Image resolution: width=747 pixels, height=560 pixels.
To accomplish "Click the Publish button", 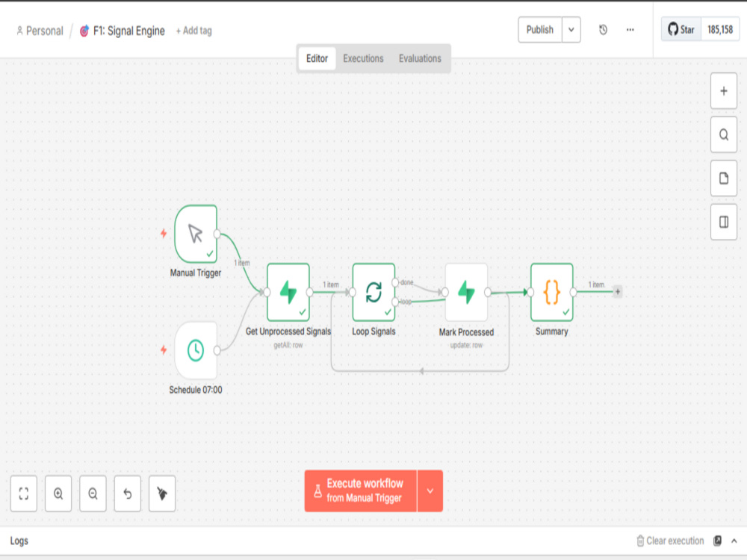I will tap(540, 30).
